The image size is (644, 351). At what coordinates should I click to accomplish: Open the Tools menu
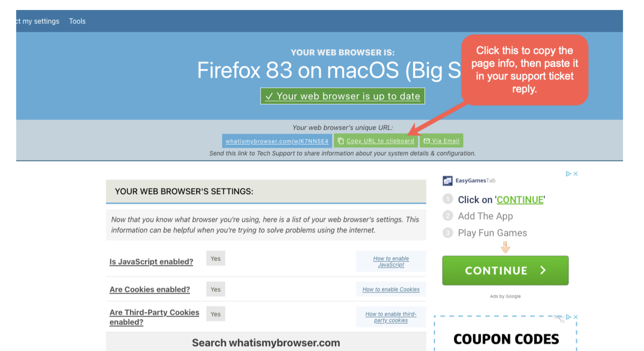(x=77, y=21)
